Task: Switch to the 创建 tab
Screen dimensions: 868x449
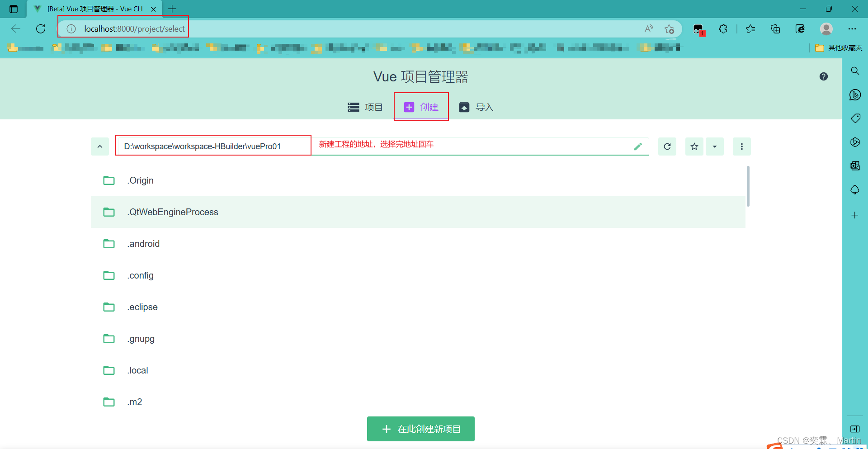Action: pyautogui.click(x=421, y=107)
